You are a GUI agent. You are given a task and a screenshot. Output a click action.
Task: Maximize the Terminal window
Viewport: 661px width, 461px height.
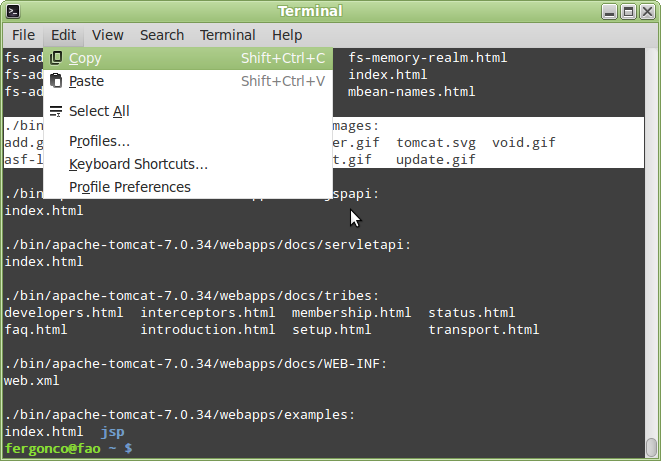click(x=628, y=12)
